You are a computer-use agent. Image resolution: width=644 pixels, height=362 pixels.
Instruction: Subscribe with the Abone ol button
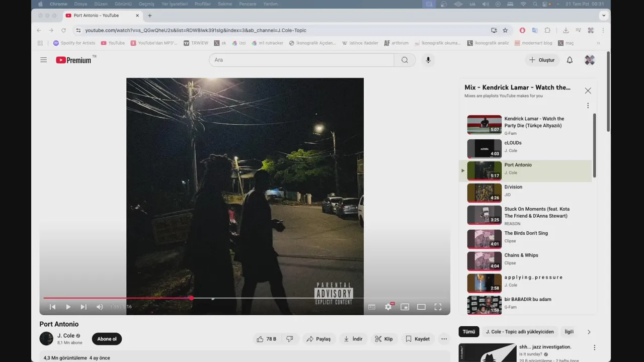coord(107,339)
